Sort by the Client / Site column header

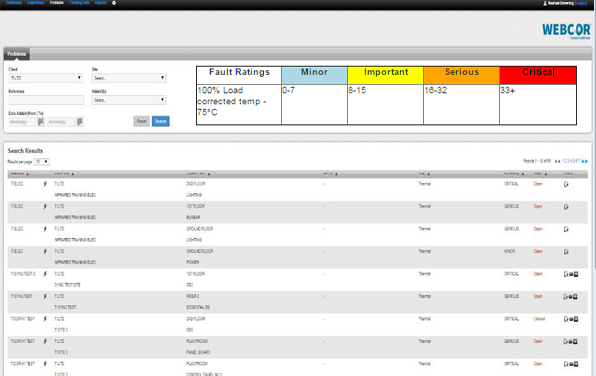[64, 174]
